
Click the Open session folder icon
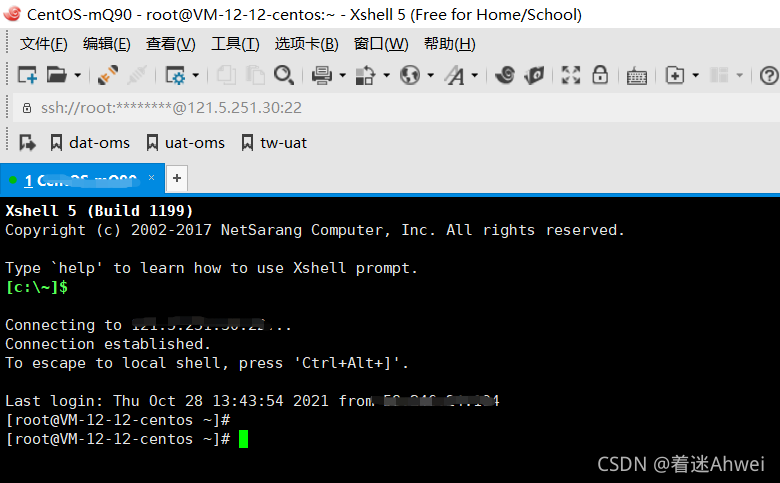click(57, 75)
